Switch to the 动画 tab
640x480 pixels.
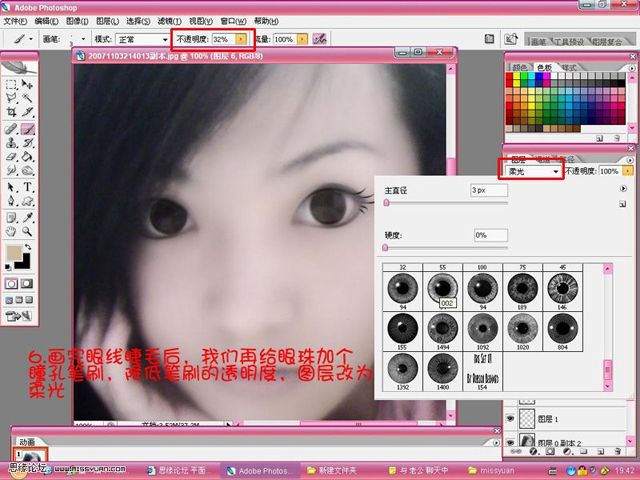(27, 442)
